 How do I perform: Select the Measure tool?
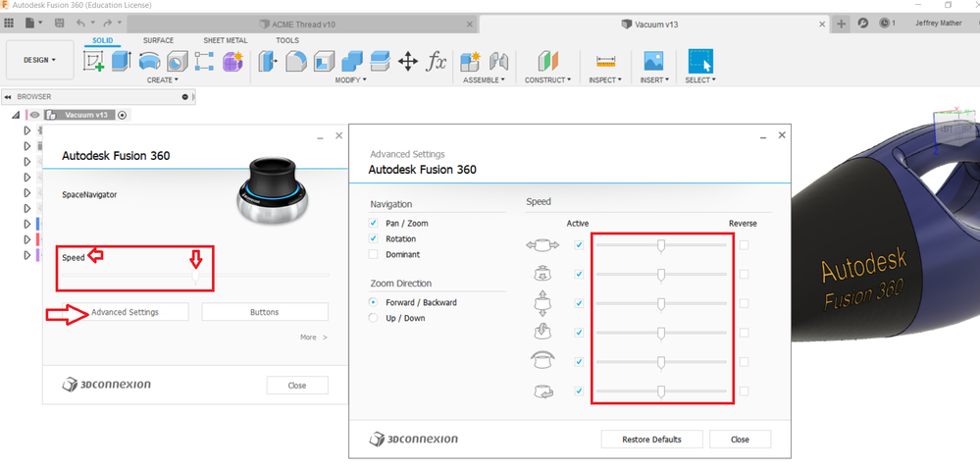[x=605, y=61]
